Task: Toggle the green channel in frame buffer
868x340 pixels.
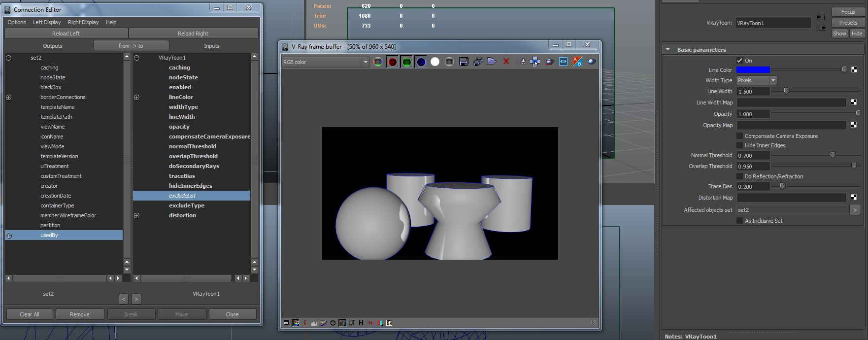Action: [406, 62]
